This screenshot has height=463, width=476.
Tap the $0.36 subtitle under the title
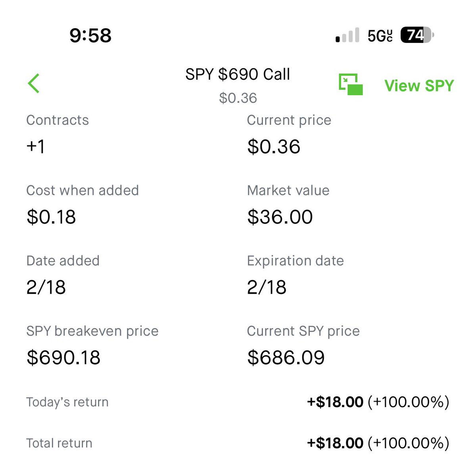pos(238,98)
